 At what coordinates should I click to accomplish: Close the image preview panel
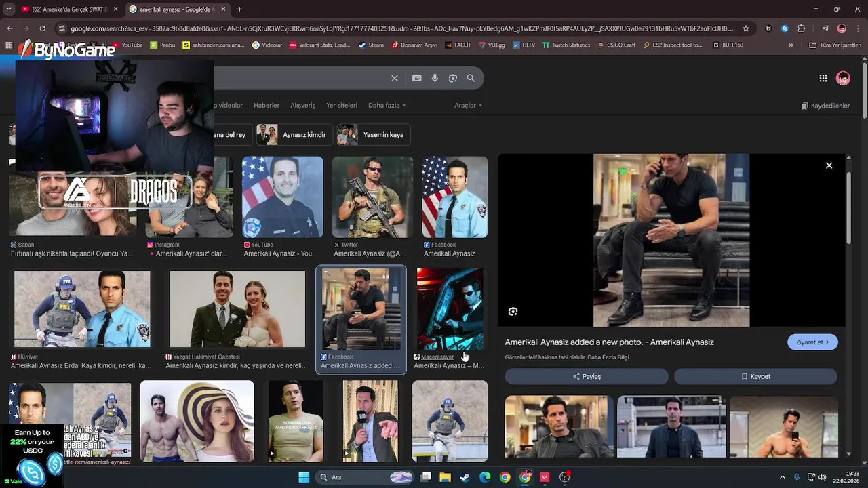coord(829,165)
